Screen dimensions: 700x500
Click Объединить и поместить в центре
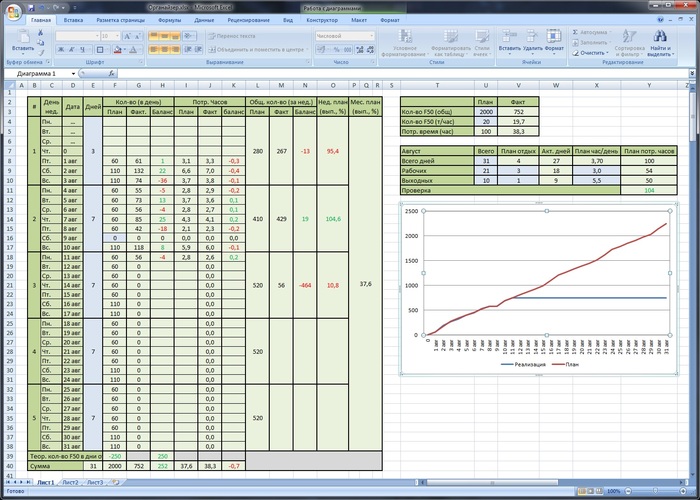coord(258,50)
